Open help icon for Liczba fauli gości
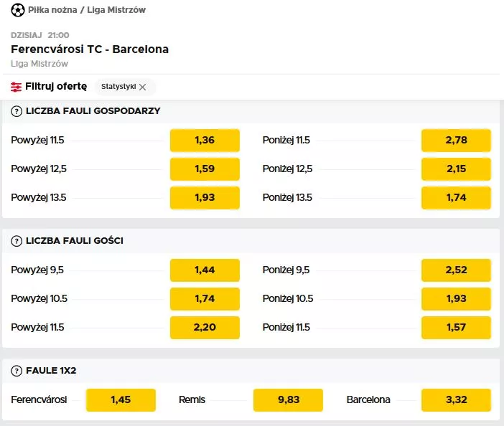 17,241
